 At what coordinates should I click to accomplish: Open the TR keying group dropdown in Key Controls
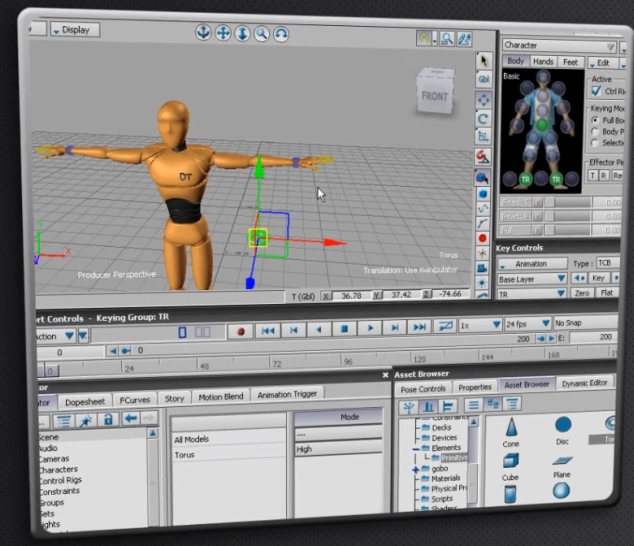pyautogui.click(x=531, y=294)
